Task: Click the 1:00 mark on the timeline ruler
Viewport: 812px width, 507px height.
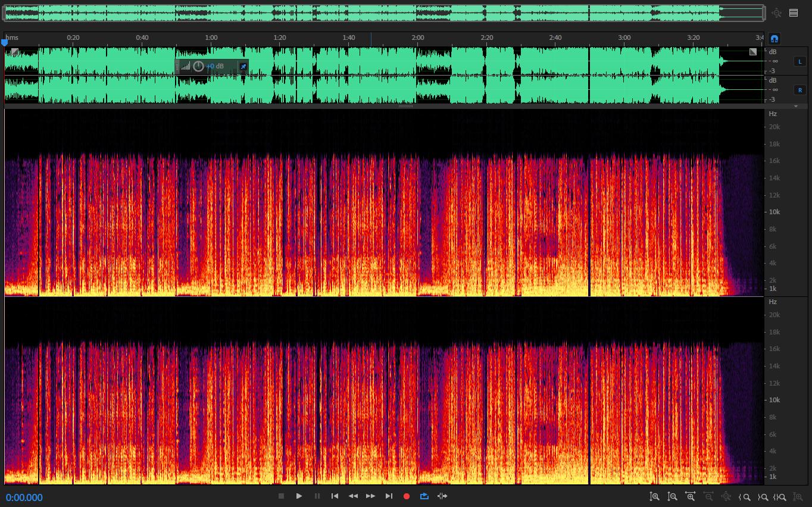Action: click(211, 37)
